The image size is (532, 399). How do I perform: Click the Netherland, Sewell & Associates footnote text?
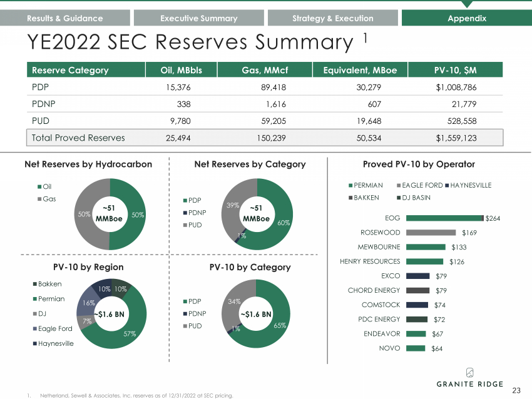[136, 396]
